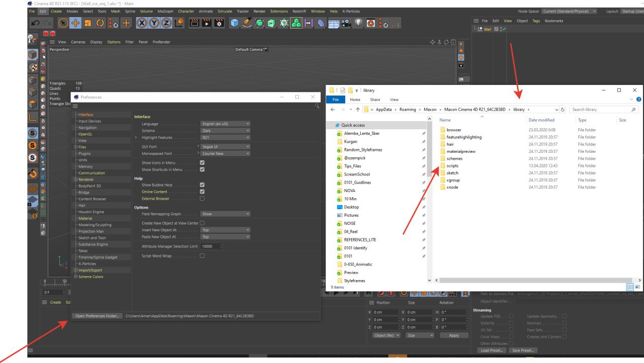Add a Cube primitive object
The height and width of the screenshot is (363, 644).
coord(234,23)
